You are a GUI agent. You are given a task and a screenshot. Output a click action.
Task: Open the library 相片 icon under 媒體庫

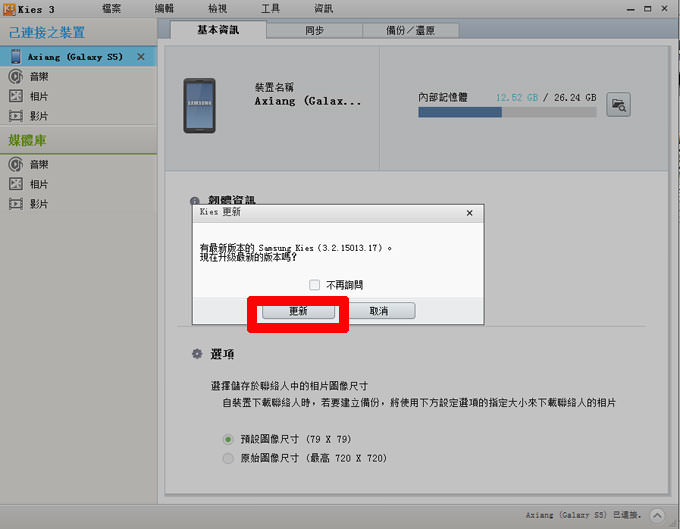point(16,184)
